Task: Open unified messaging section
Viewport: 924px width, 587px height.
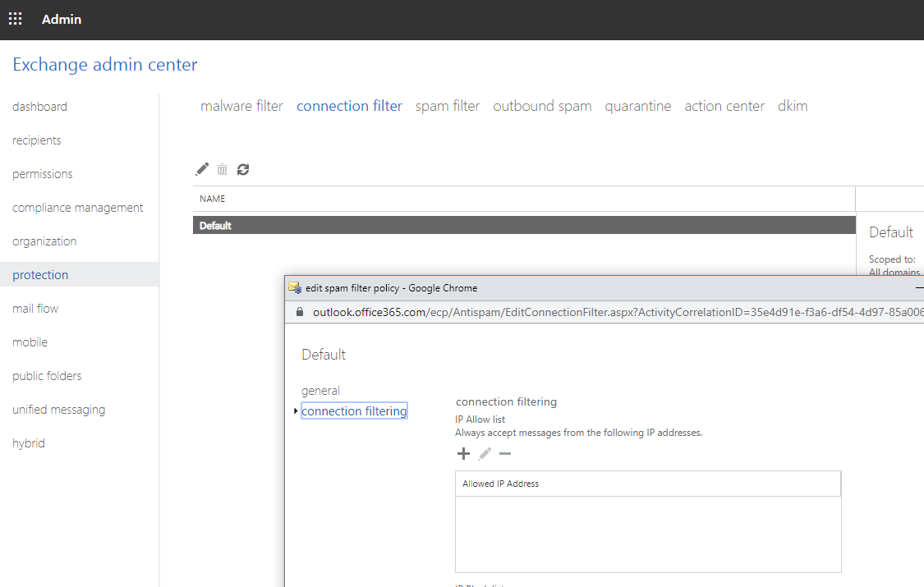Action: click(59, 409)
